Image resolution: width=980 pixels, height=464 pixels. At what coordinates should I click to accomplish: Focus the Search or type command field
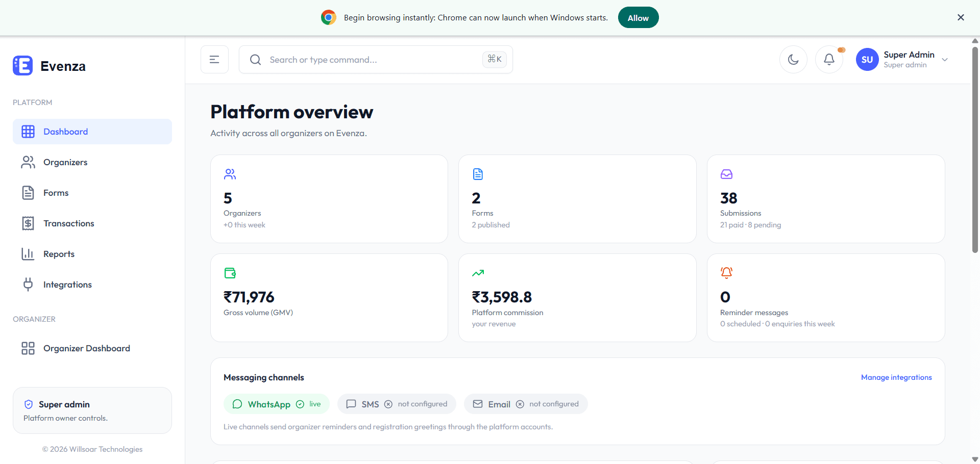(x=376, y=60)
